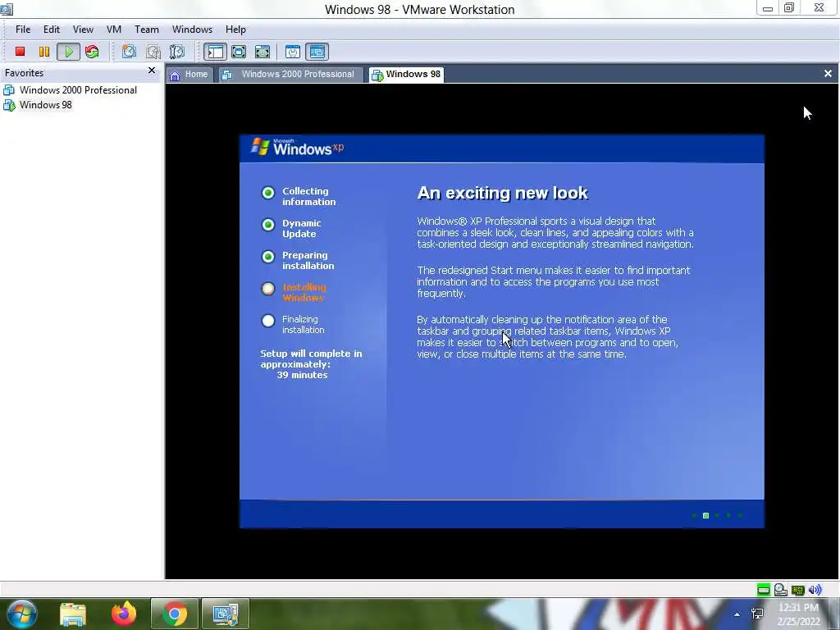The image size is (840, 630).
Task: Suspend the VM with the yellow pause icon
Action: pos(44,52)
